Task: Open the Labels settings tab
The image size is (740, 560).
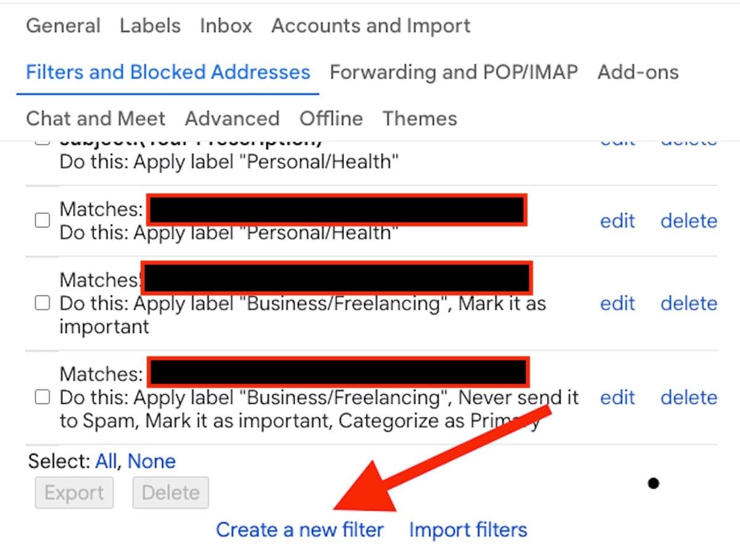Action: [x=149, y=25]
